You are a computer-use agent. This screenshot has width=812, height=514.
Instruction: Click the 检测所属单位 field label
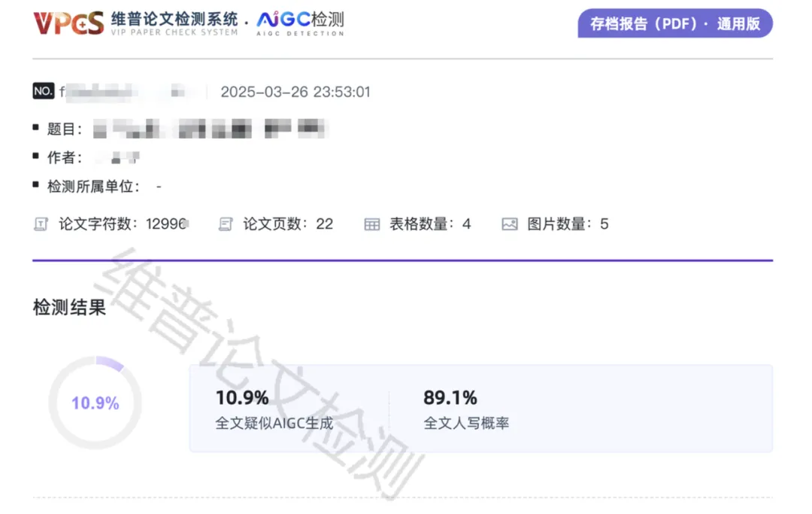click(x=93, y=187)
